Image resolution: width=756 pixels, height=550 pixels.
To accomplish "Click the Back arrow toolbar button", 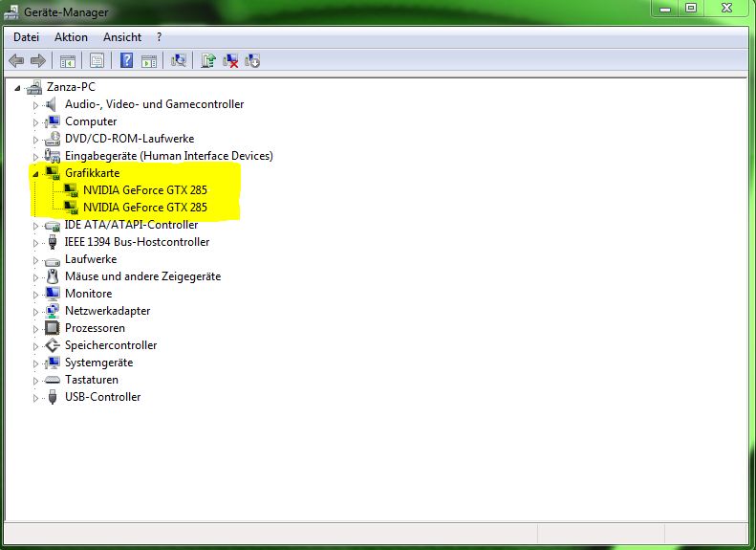I will 16,61.
